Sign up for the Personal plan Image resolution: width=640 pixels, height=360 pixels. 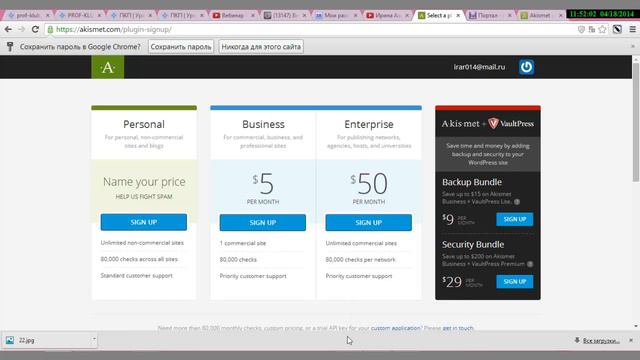[x=144, y=222]
